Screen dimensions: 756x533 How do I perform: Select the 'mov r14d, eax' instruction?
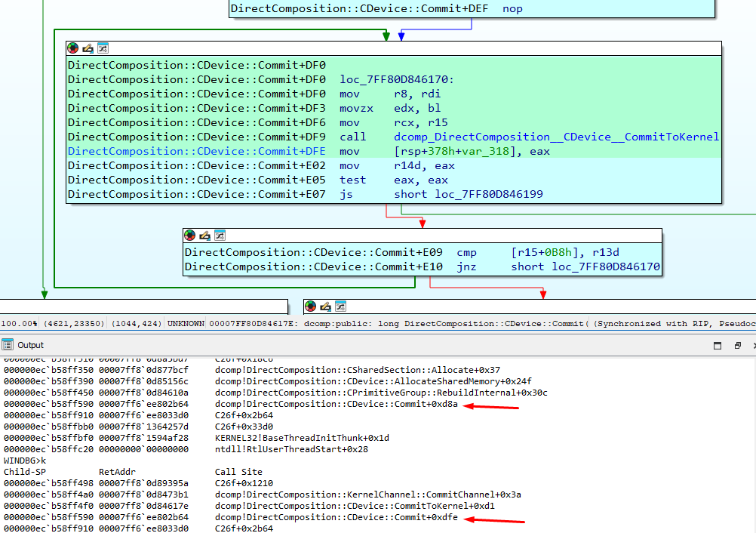[x=397, y=166]
